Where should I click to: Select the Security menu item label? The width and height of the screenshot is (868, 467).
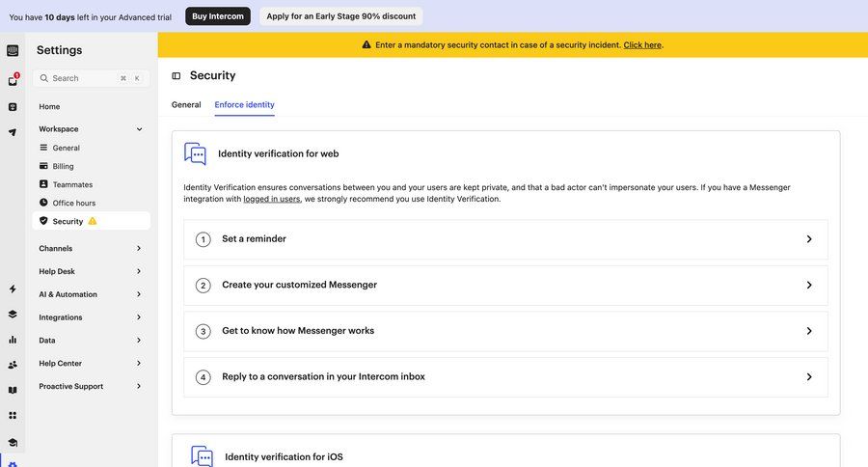(x=68, y=221)
